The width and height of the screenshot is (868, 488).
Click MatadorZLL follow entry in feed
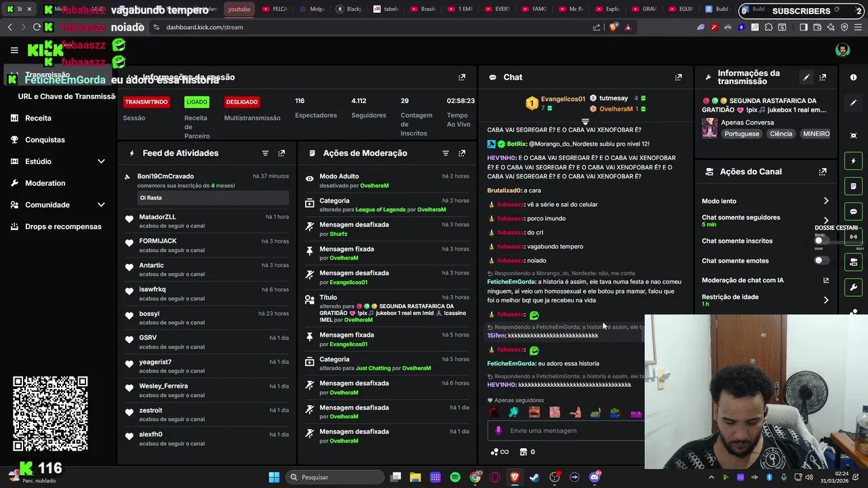207,221
